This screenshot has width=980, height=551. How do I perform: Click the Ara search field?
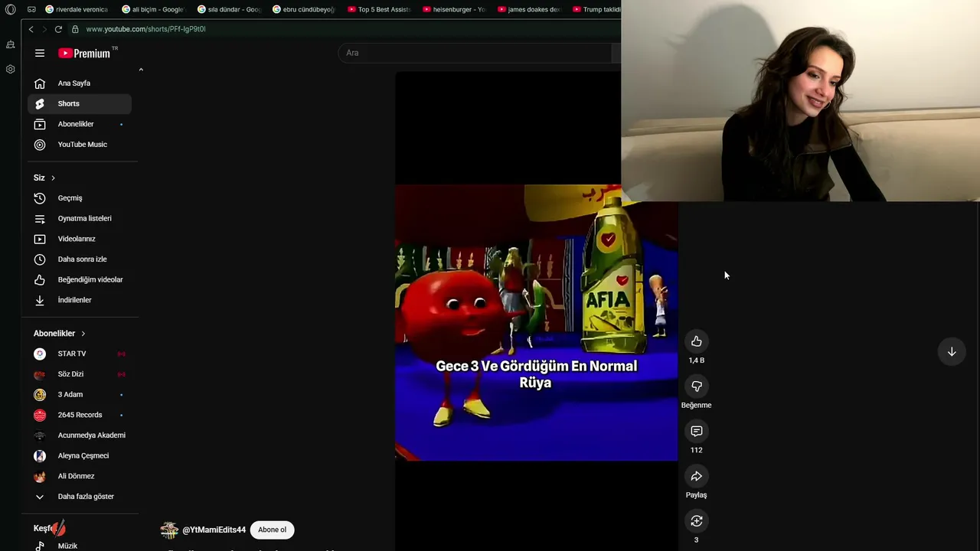point(475,53)
